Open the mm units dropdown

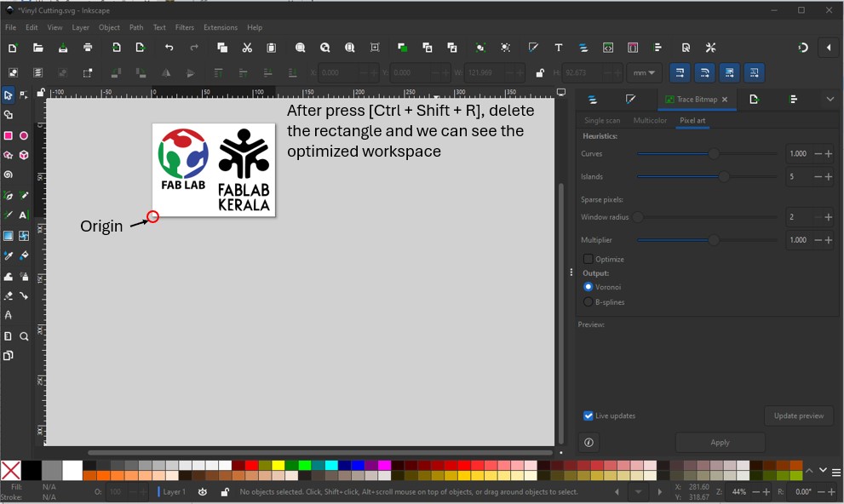644,72
